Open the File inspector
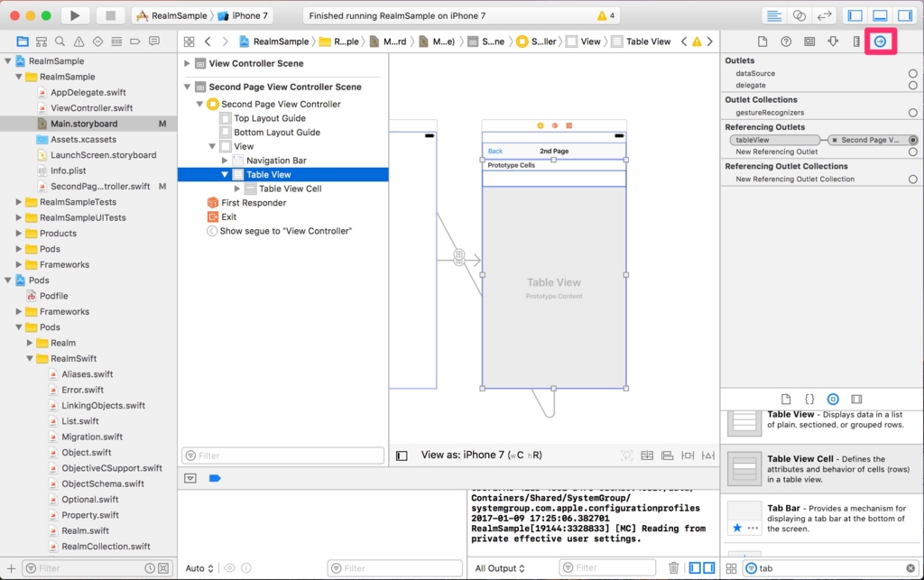This screenshot has height=580, width=924. coord(762,41)
